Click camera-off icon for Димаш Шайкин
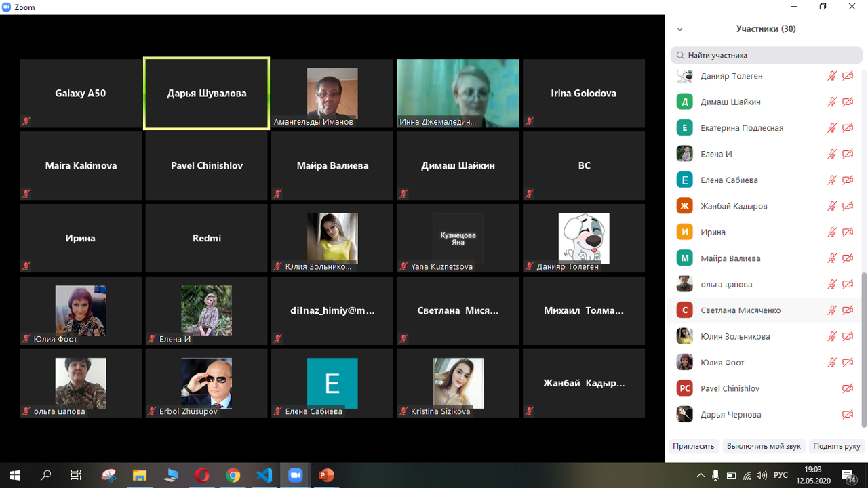Image resolution: width=868 pixels, height=488 pixels. 848,102
